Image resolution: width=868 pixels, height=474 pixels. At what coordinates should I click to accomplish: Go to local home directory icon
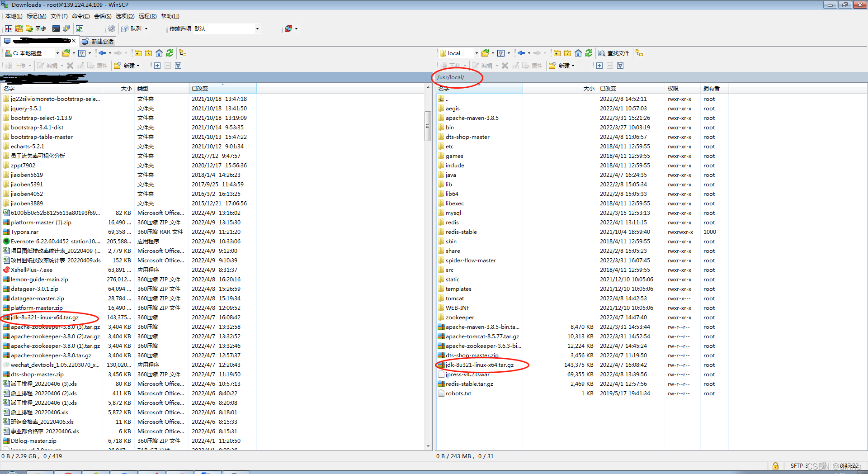pyautogui.click(x=159, y=53)
